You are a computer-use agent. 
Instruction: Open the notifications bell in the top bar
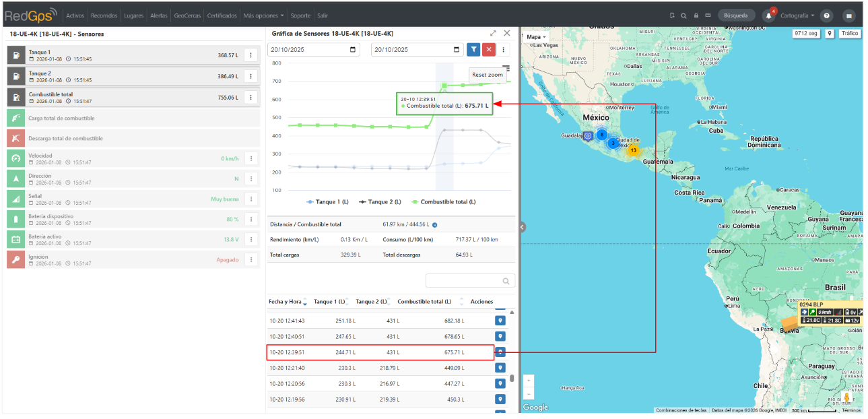768,15
